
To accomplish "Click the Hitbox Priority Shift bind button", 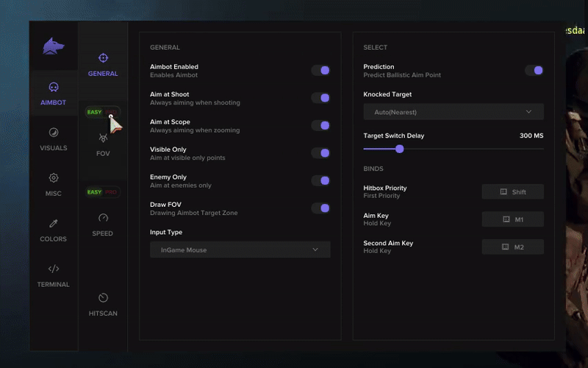I will [x=513, y=191].
